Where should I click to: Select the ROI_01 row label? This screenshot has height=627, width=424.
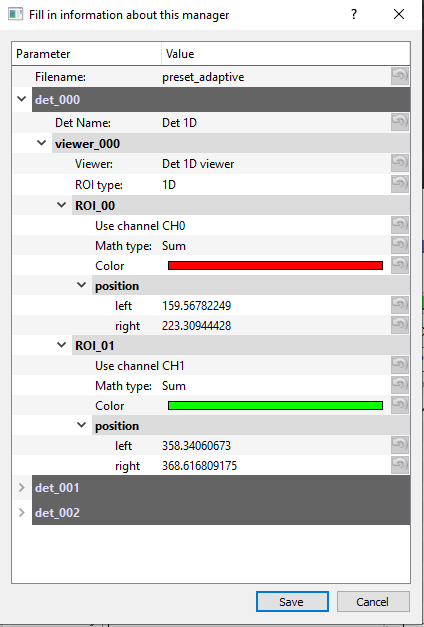click(x=95, y=345)
